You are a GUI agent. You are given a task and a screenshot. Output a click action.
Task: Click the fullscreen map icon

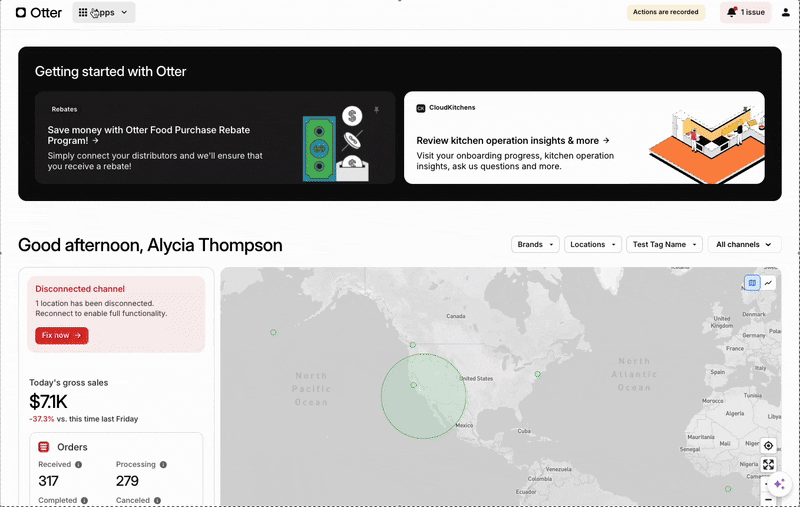click(x=768, y=464)
